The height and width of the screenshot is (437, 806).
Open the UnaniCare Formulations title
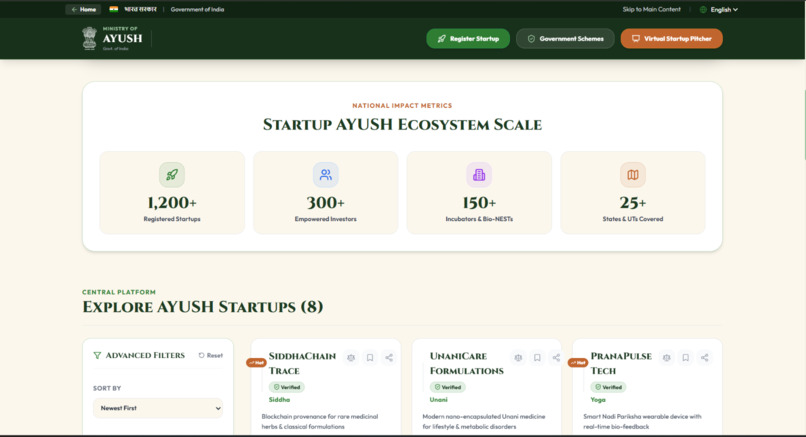[x=467, y=363]
